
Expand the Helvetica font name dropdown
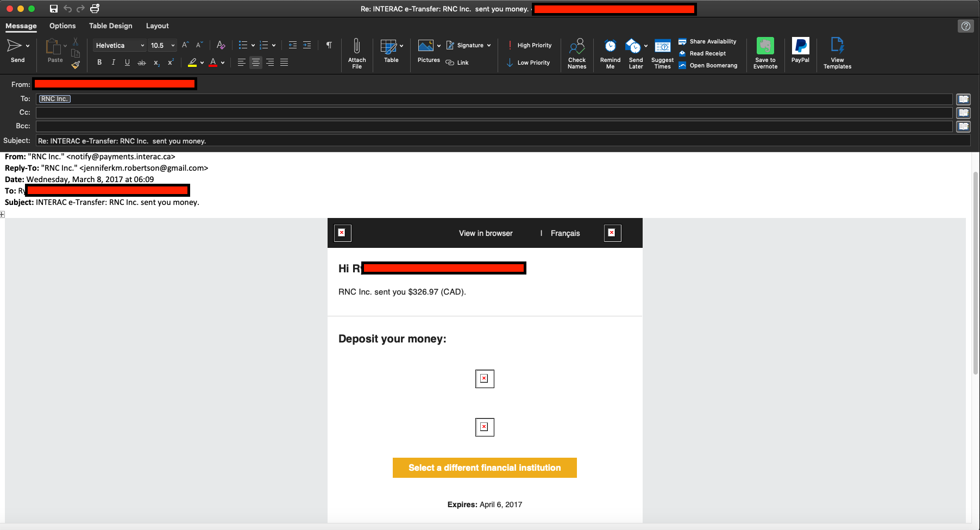142,46
